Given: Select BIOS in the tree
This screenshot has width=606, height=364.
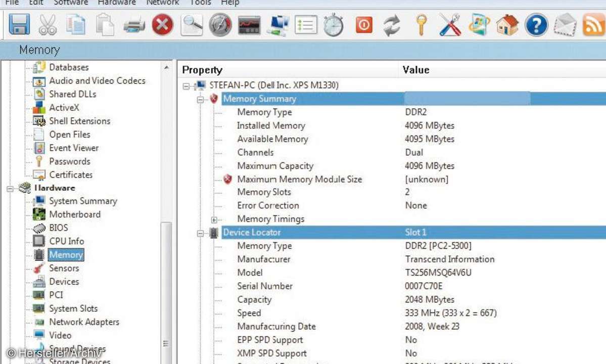Looking at the screenshot, I should 58,227.
